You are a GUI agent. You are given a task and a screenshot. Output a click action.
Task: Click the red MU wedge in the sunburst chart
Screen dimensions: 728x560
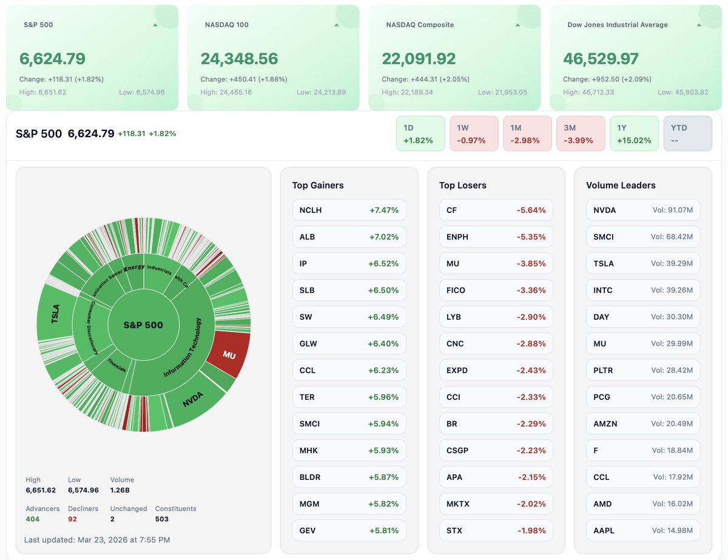(x=229, y=353)
